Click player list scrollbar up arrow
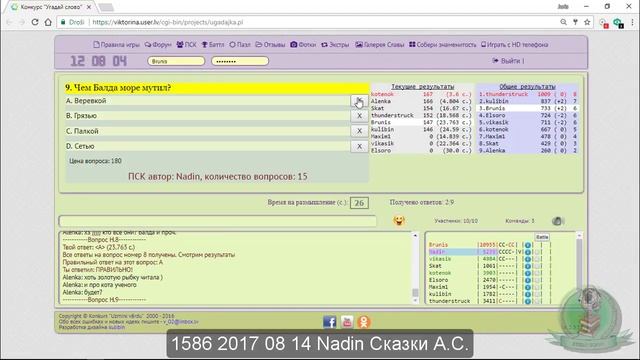 coord(579,236)
